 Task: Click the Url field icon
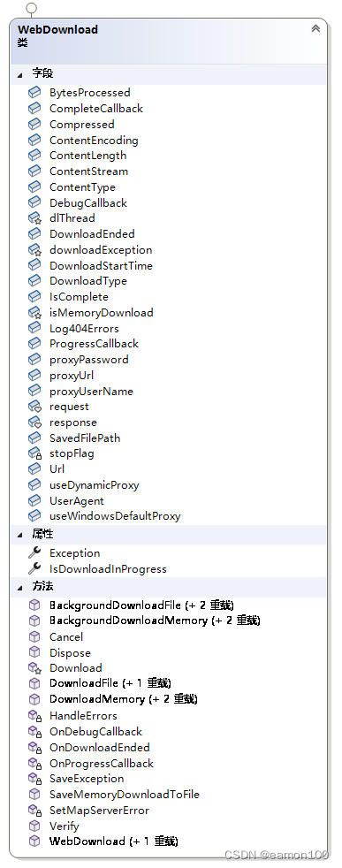[x=34, y=468]
